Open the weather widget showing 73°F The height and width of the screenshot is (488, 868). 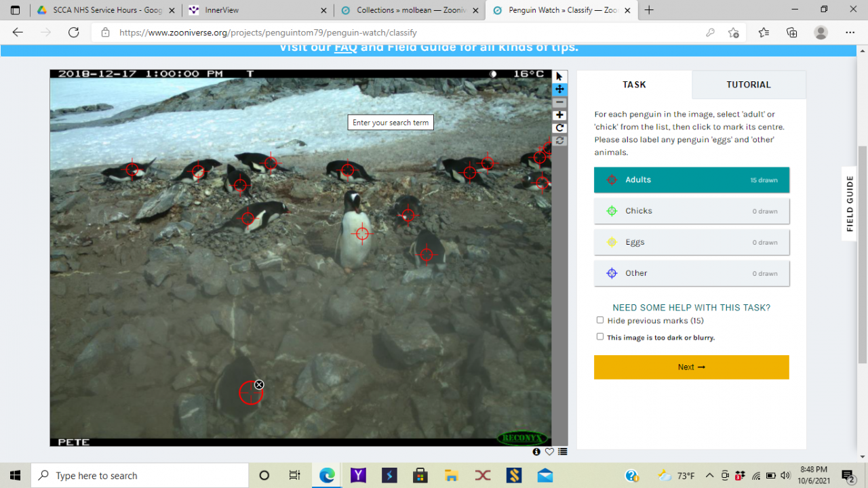[x=677, y=475]
